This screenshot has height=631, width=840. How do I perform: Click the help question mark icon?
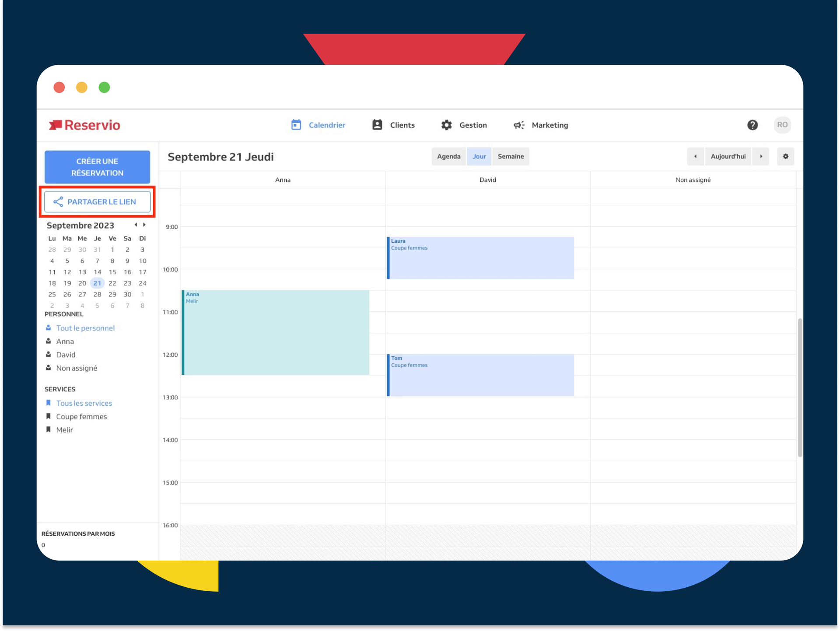coord(752,125)
